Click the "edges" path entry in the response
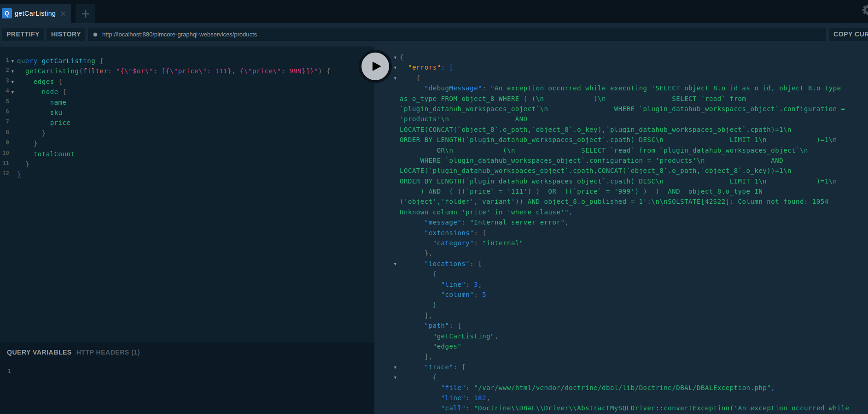 coord(447,346)
